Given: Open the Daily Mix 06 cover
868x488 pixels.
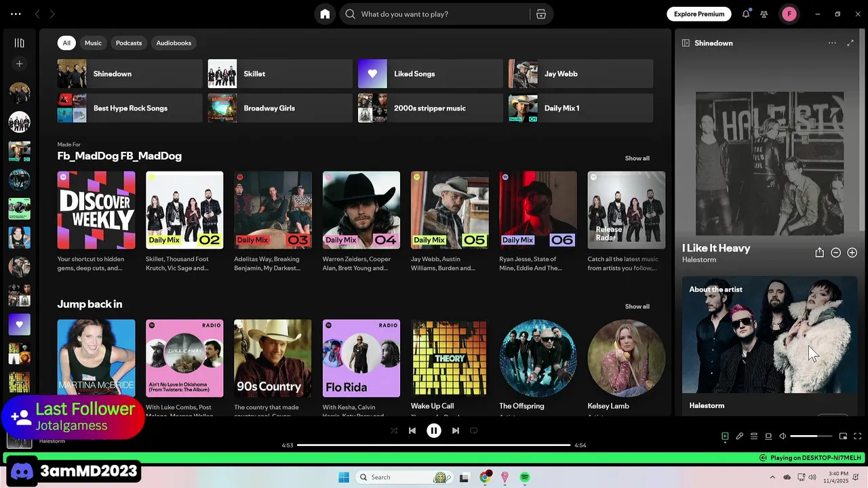Looking at the screenshot, I should (538, 210).
